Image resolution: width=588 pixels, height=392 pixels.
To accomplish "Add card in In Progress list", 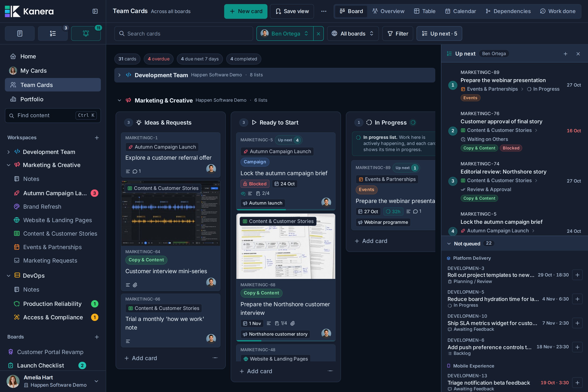I will click(371, 241).
